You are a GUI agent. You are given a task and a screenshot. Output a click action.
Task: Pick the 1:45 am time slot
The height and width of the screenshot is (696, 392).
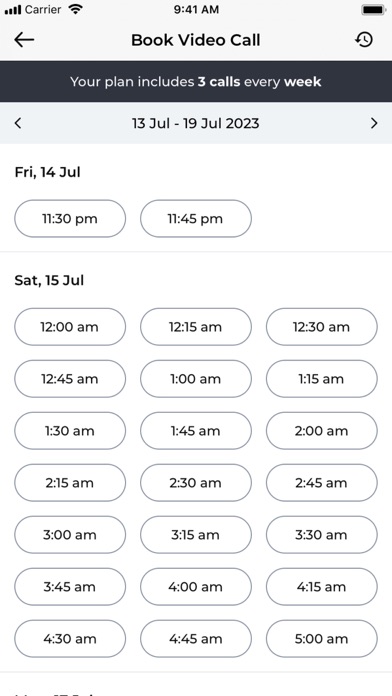(x=196, y=431)
